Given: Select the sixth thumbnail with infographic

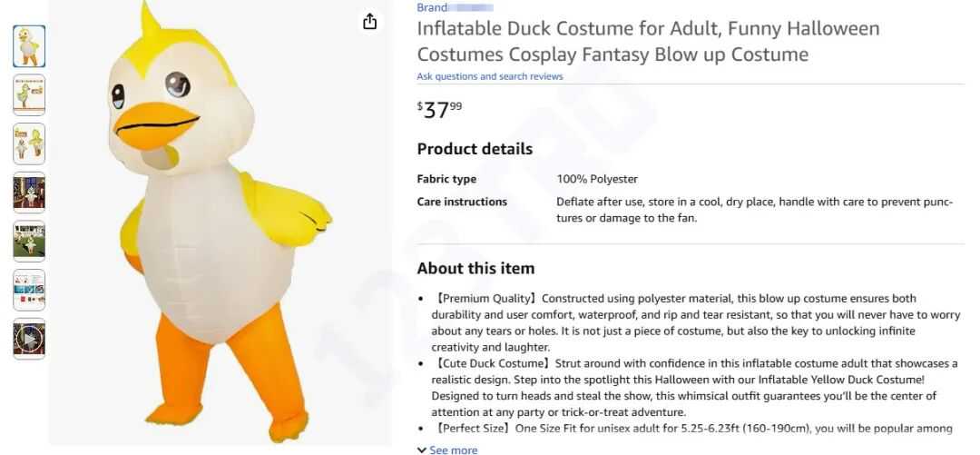Looking at the screenshot, I should tap(29, 290).
